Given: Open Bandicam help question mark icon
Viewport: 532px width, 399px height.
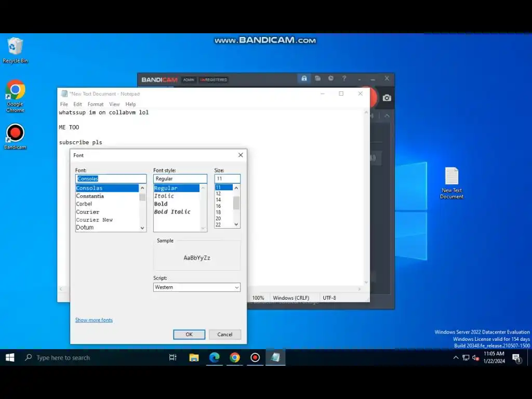Looking at the screenshot, I should coord(344,78).
